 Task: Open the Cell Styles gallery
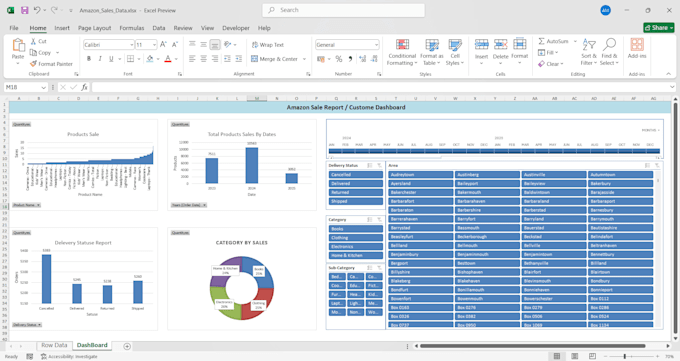tap(455, 52)
